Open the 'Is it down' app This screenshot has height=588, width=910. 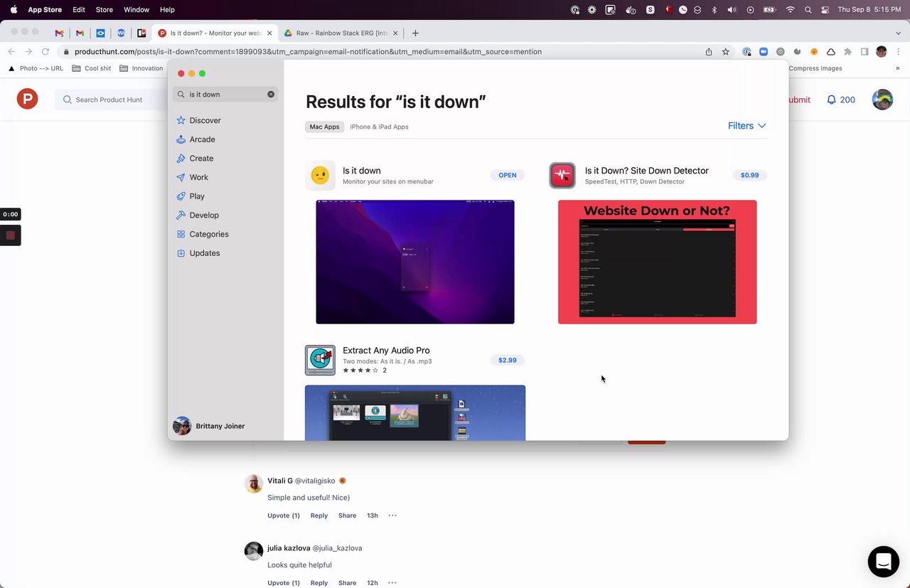click(508, 175)
